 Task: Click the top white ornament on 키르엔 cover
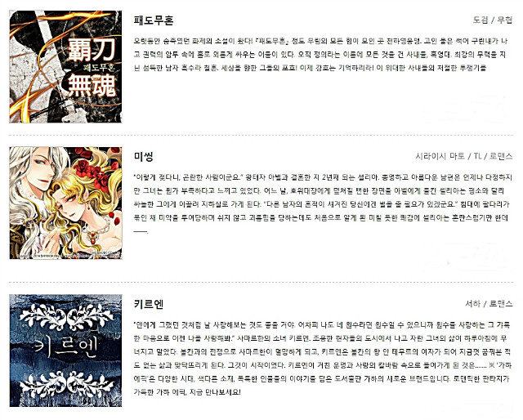click(x=67, y=315)
